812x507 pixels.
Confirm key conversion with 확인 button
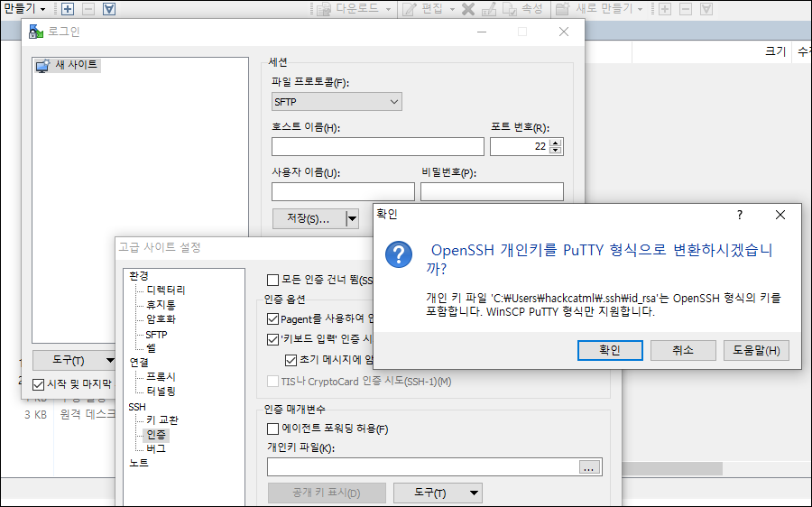tap(610, 351)
